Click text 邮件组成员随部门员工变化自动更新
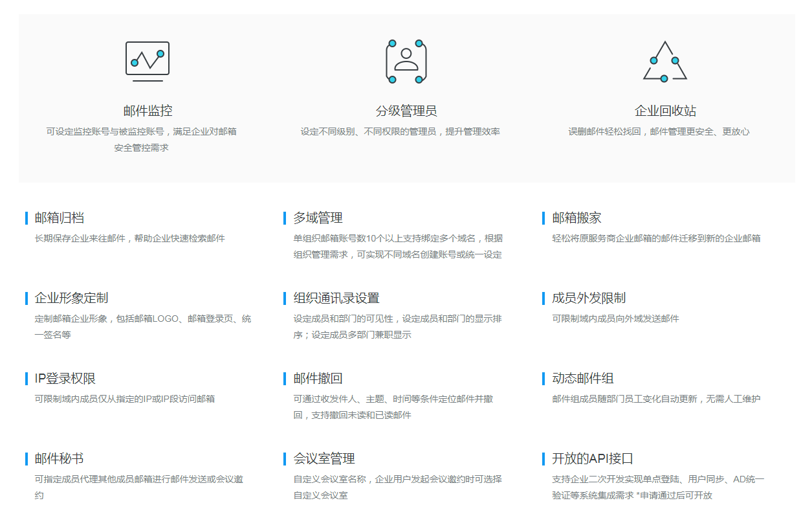812x527 pixels. 624,399
